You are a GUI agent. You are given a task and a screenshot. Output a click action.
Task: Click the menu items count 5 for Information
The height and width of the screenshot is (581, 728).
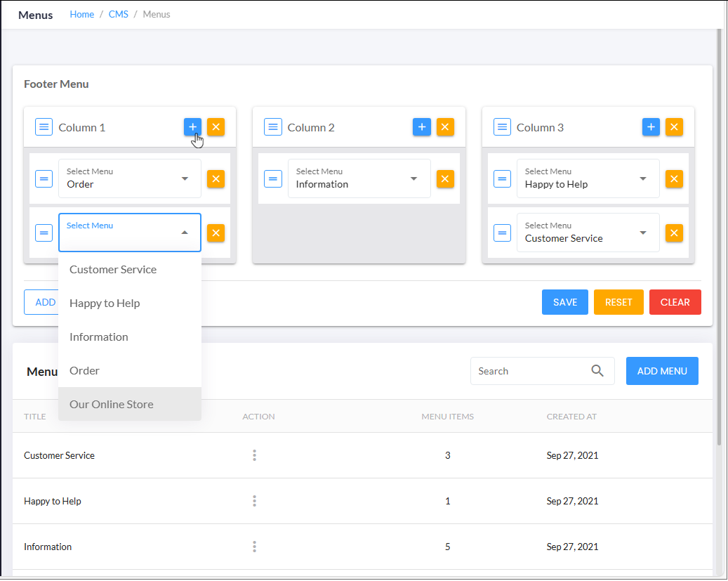pos(448,547)
